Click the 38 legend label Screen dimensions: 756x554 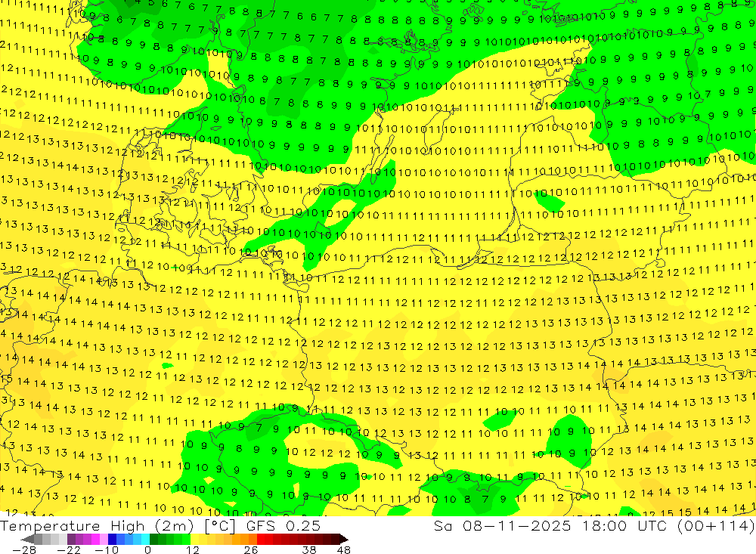pos(309,549)
